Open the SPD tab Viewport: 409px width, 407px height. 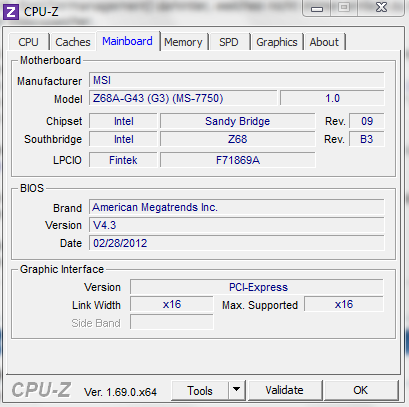(x=229, y=42)
